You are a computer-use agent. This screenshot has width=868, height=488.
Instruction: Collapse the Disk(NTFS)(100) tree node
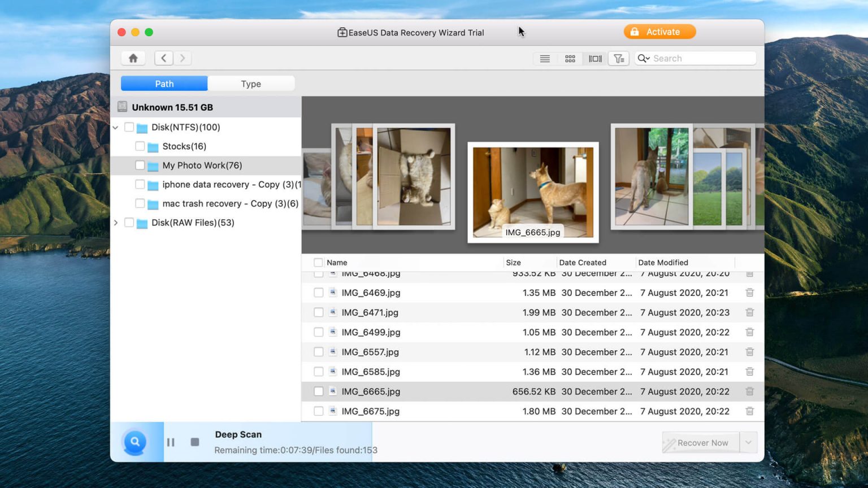[x=116, y=128]
